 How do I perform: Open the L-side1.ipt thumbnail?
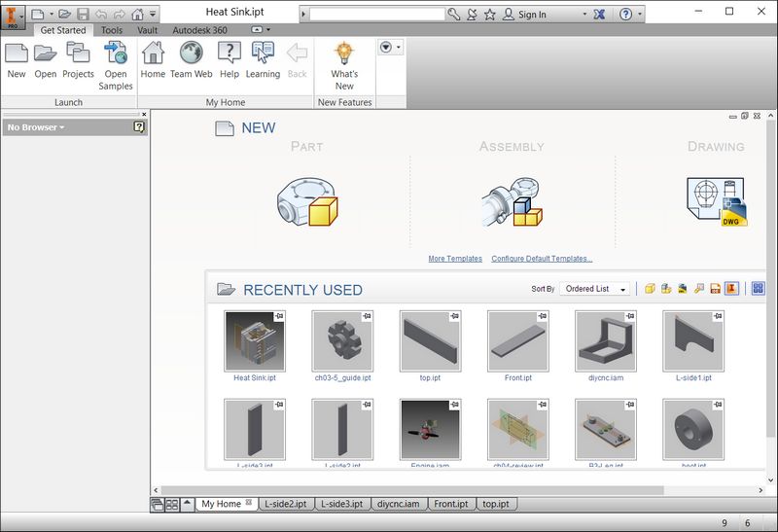click(x=693, y=341)
